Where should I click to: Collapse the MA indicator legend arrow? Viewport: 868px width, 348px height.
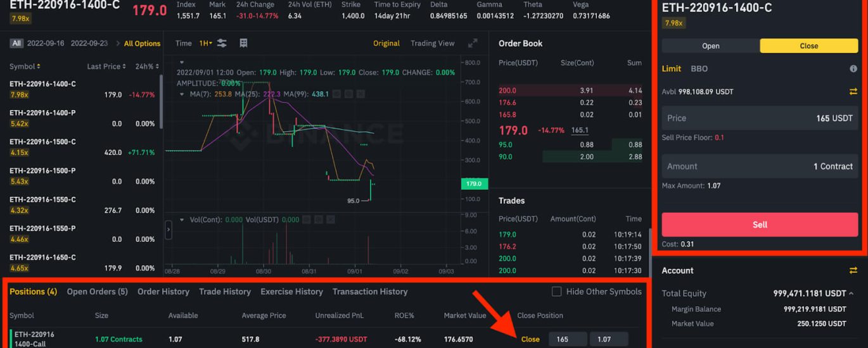pos(182,94)
